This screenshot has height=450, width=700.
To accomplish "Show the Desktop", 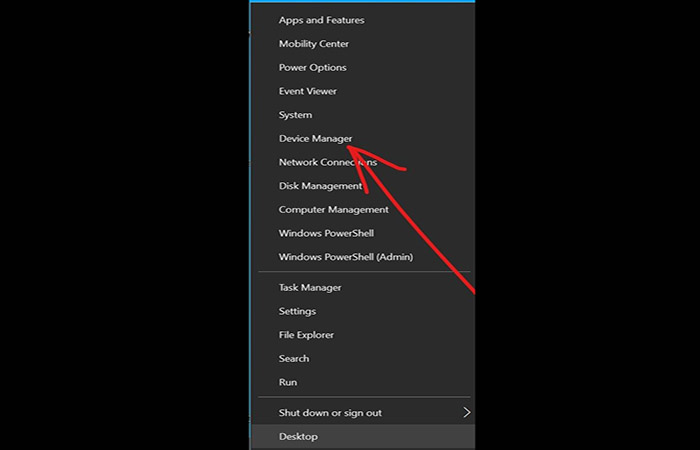I will (362, 437).
